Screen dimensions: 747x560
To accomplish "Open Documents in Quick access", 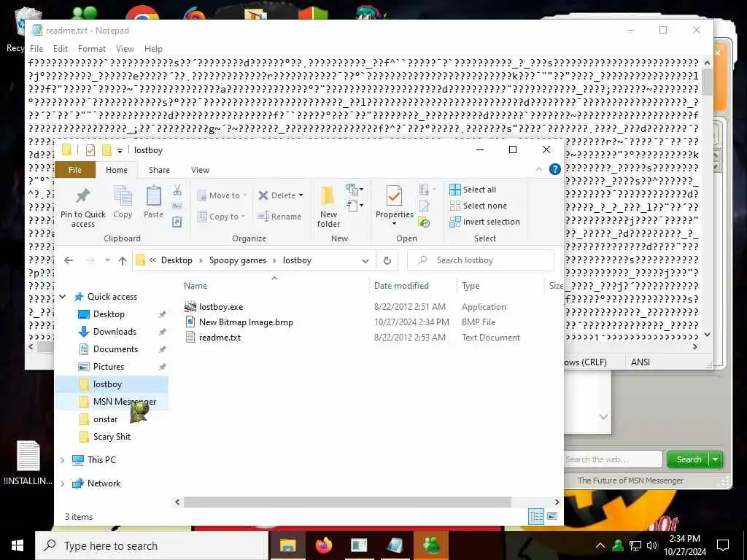I will click(x=115, y=349).
